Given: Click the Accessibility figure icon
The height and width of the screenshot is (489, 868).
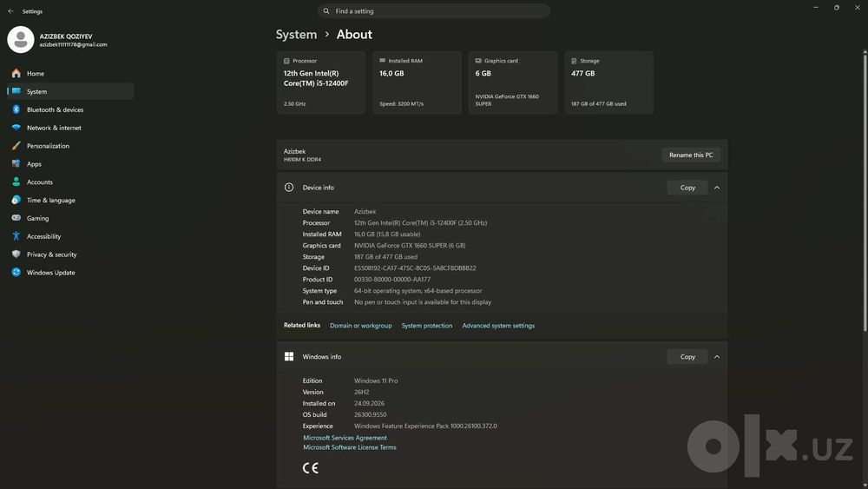Looking at the screenshot, I should click(16, 236).
